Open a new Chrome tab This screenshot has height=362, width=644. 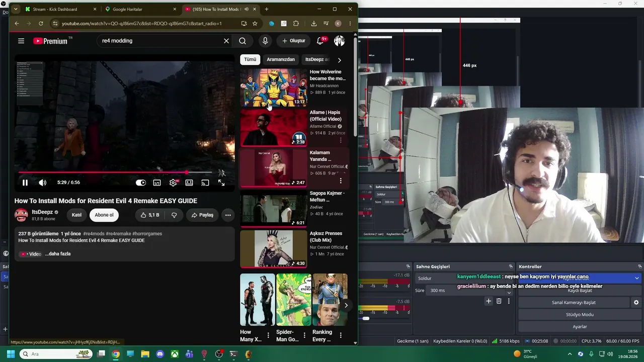pos(267,9)
